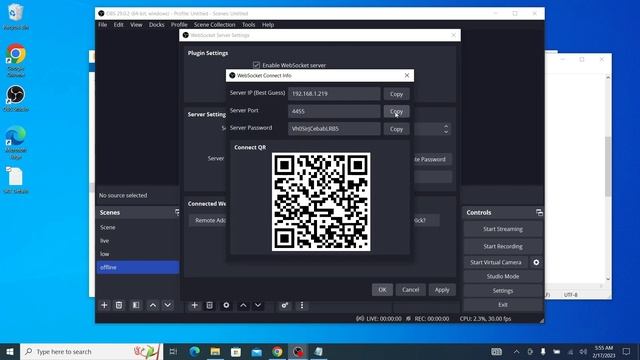
Task: Open Task View in taskbar
Action: click(x=173, y=351)
